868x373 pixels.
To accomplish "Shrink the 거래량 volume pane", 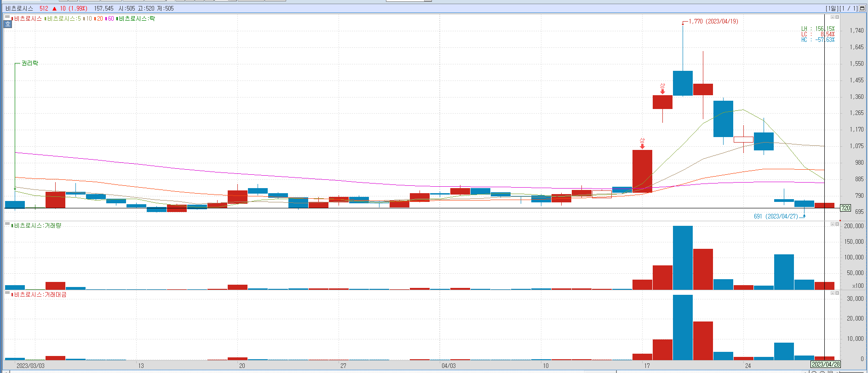I will tap(832, 224).
